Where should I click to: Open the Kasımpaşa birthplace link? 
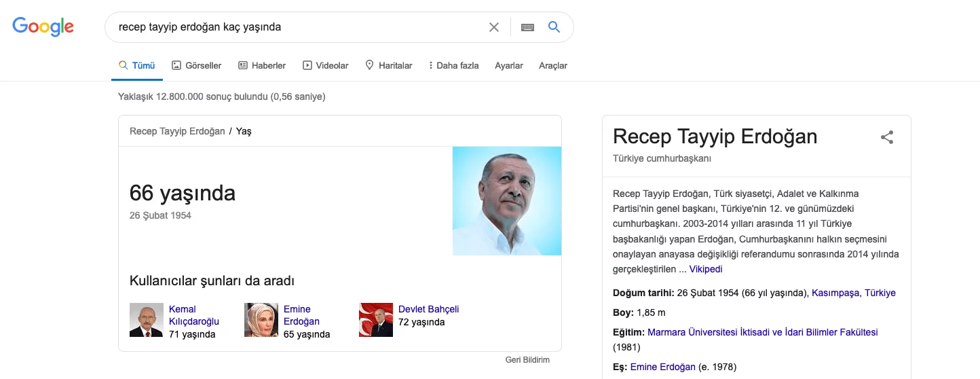(835, 293)
